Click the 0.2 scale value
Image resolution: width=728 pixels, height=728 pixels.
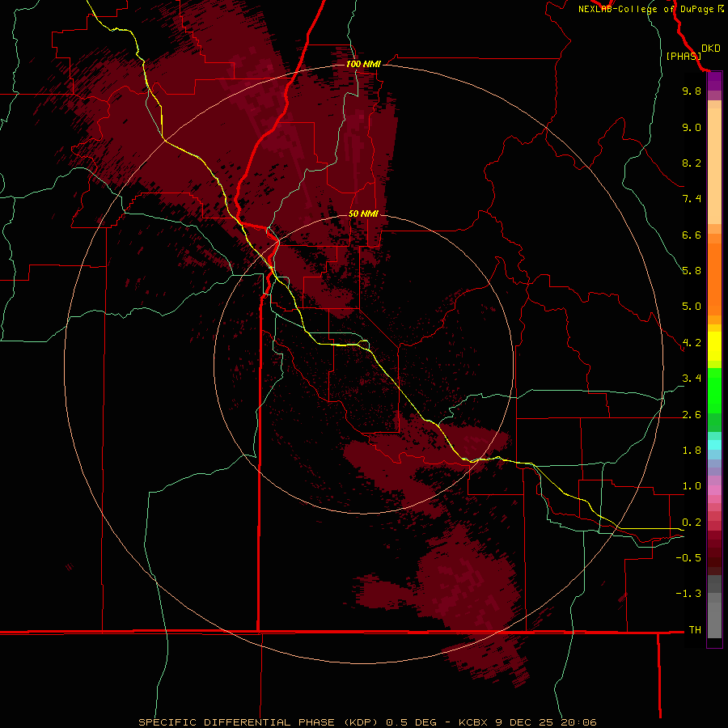[x=692, y=523]
